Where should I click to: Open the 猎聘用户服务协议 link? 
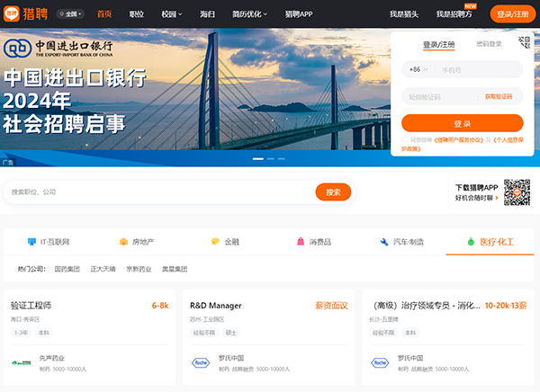tap(459, 140)
